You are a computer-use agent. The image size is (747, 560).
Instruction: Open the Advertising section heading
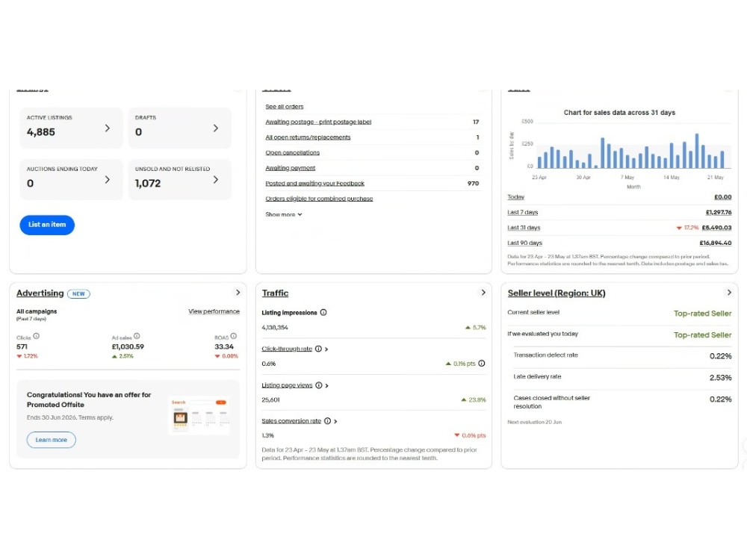[40, 293]
